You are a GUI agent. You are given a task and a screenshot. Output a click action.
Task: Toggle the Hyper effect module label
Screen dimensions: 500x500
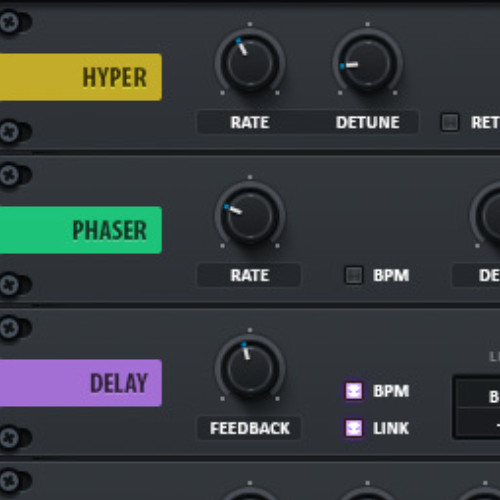(81, 77)
